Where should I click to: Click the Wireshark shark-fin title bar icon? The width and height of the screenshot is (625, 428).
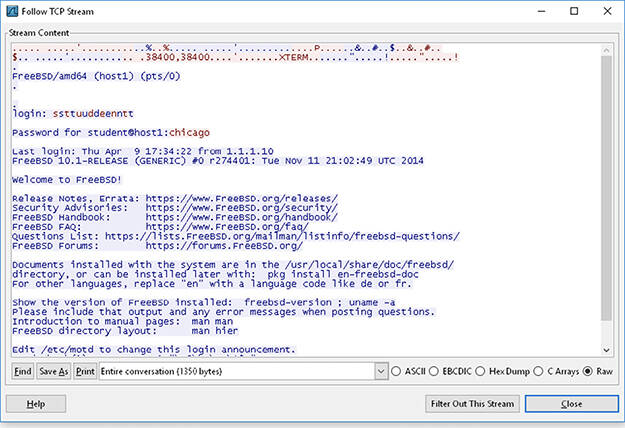click(x=12, y=11)
